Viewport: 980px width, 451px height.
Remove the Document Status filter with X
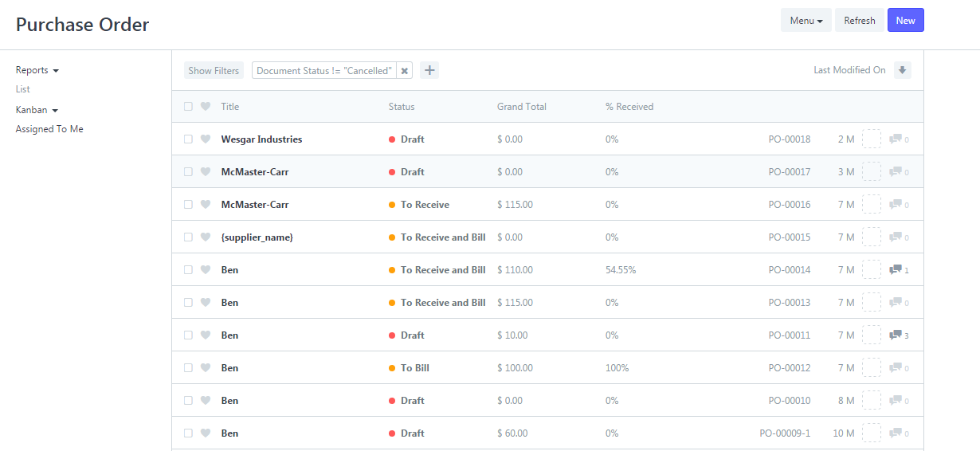[x=405, y=71]
